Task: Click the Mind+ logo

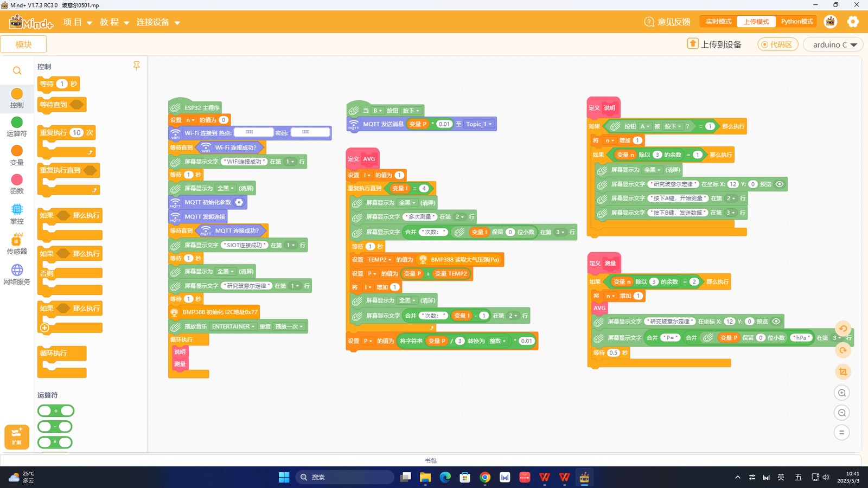Action: click(31, 22)
